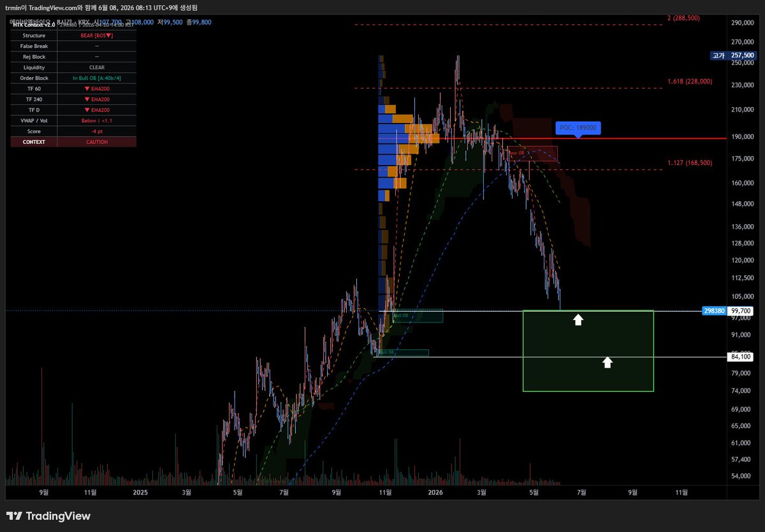The height and width of the screenshot is (532, 765).
Task: Click the close value 99,800 in header
Action: [200, 22]
